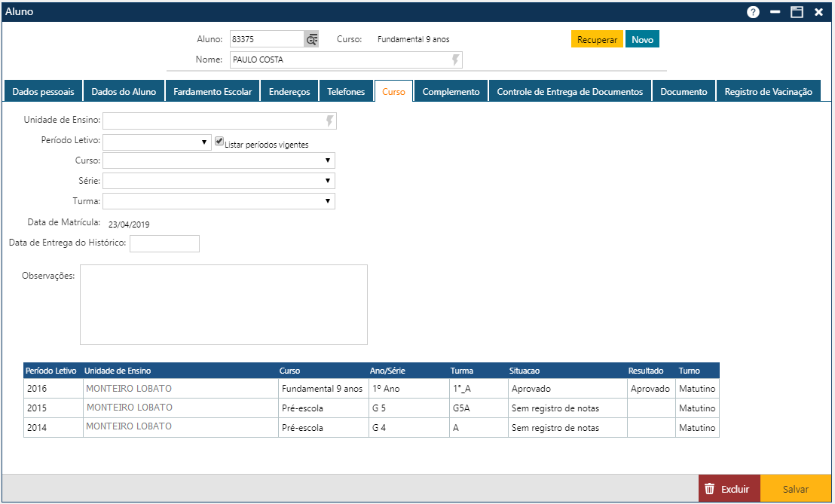Screen dimensions: 835x504
Task: Expand the Período Letivo dropdown
Action: click(157, 142)
